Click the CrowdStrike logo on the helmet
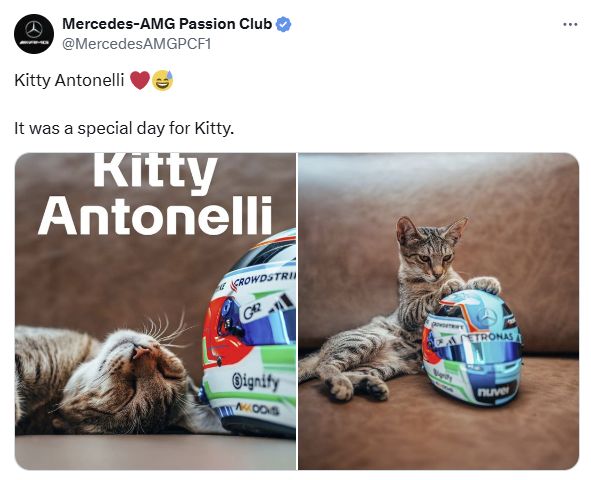Image resolution: width=591 pixels, height=480 pixels. coord(264,281)
